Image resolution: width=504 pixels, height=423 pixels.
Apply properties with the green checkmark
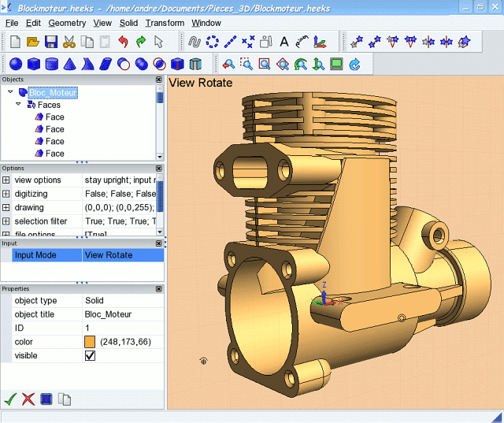click(x=10, y=399)
